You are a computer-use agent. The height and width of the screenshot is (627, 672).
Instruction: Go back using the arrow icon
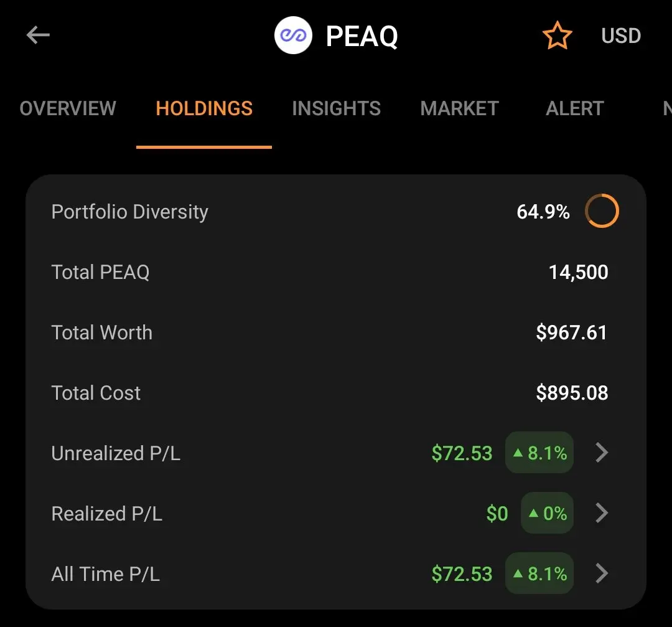[38, 35]
